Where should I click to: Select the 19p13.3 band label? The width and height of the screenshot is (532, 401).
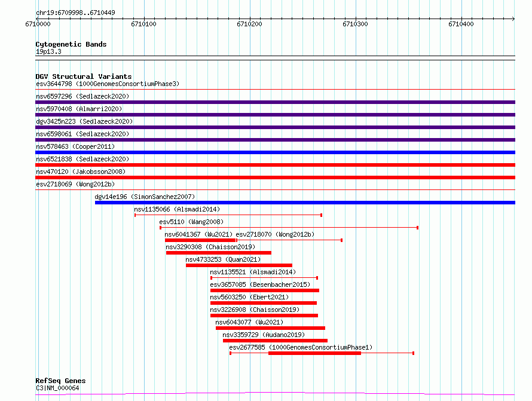tap(48, 51)
